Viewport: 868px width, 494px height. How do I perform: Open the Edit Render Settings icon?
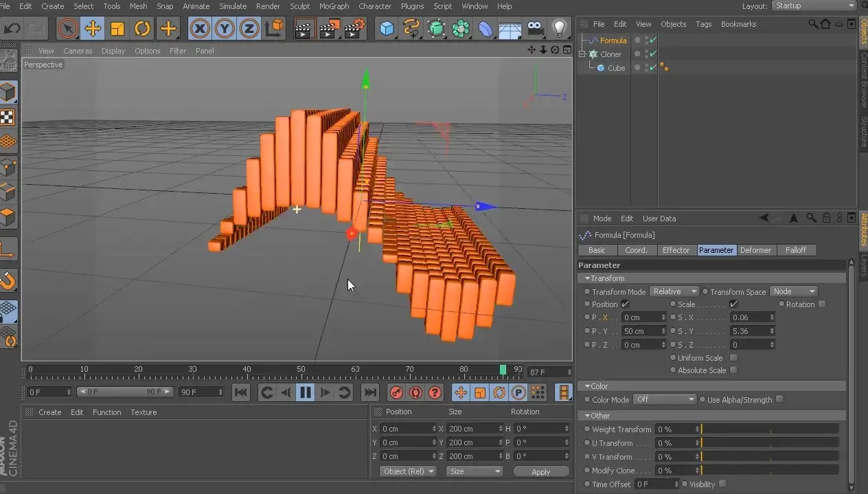(x=354, y=28)
